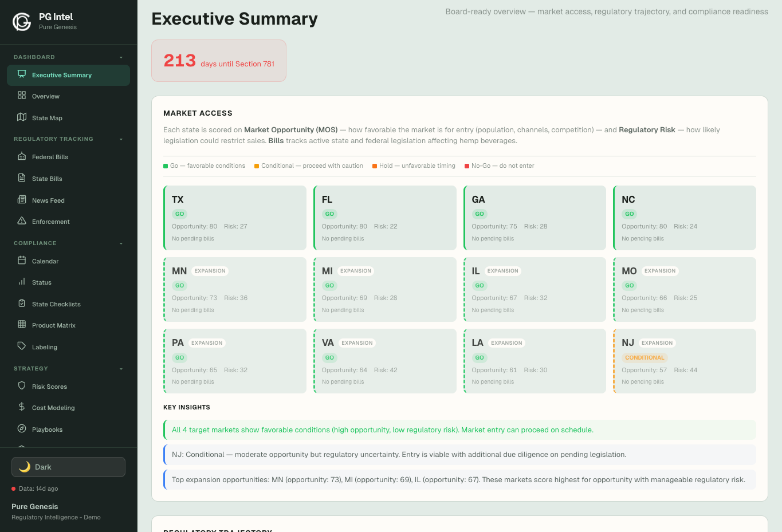The width and height of the screenshot is (782, 532).
Task: Open the News Feed
Action: point(48,200)
